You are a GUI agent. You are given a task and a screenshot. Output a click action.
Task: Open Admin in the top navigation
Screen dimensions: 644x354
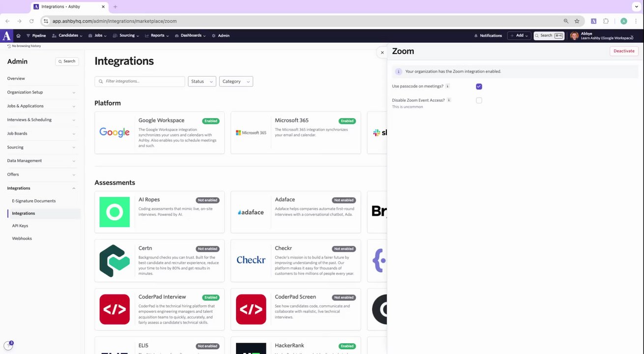[x=221, y=35]
